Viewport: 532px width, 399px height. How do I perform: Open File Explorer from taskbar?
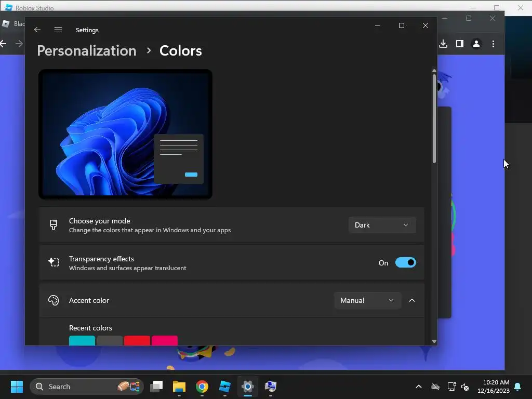(x=179, y=387)
